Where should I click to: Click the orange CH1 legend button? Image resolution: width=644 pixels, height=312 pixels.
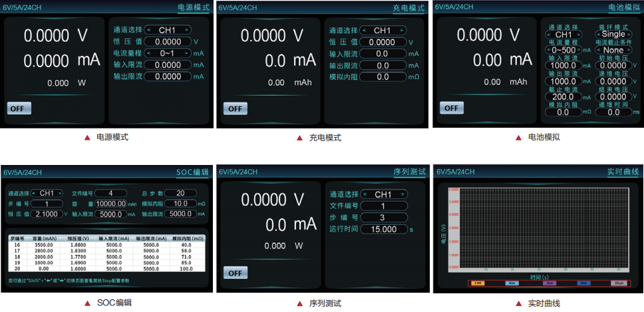click(478, 283)
